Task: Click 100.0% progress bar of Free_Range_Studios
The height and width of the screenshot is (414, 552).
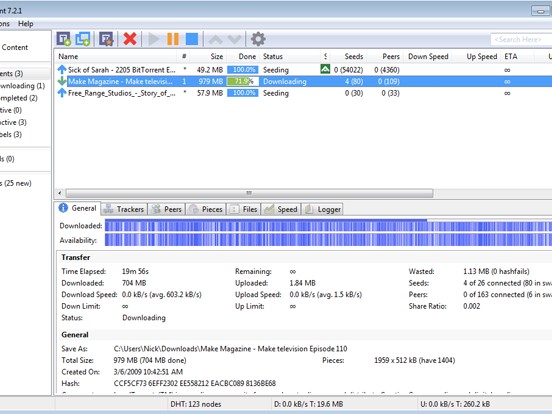Action: [x=243, y=93]
